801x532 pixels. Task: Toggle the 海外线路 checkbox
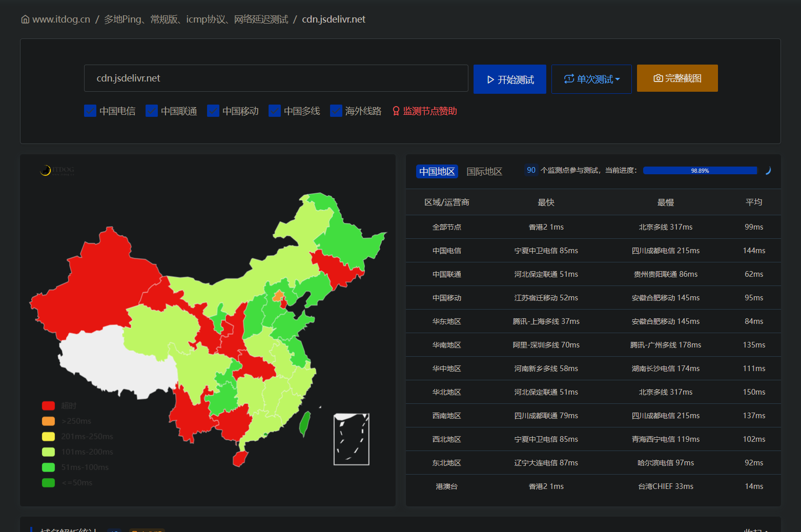pyautogui.click(x=336, y=111)
